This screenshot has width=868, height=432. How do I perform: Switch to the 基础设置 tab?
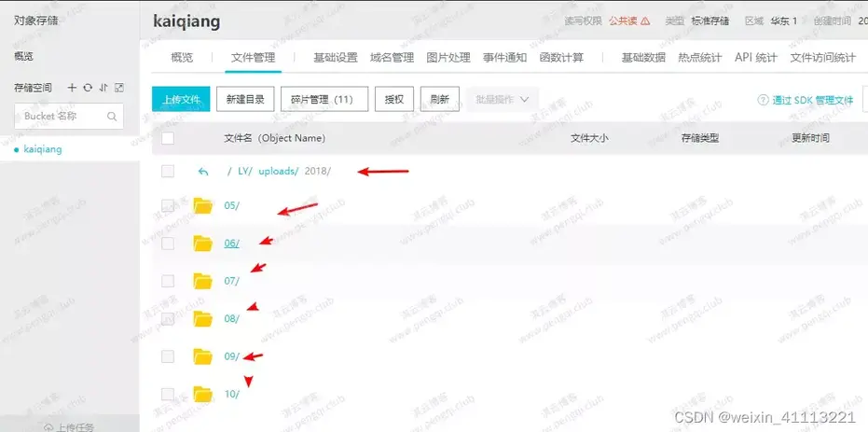point(336,58)
